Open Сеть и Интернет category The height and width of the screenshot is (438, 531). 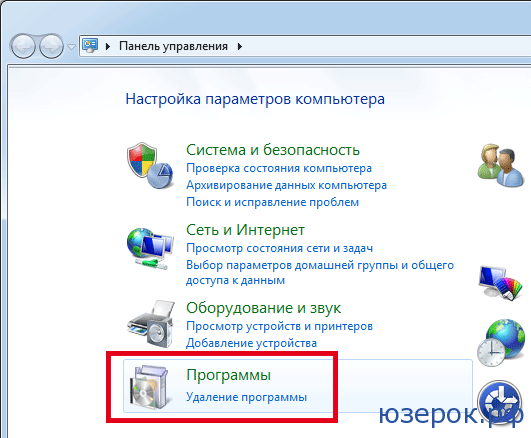[x=246, y=230]
